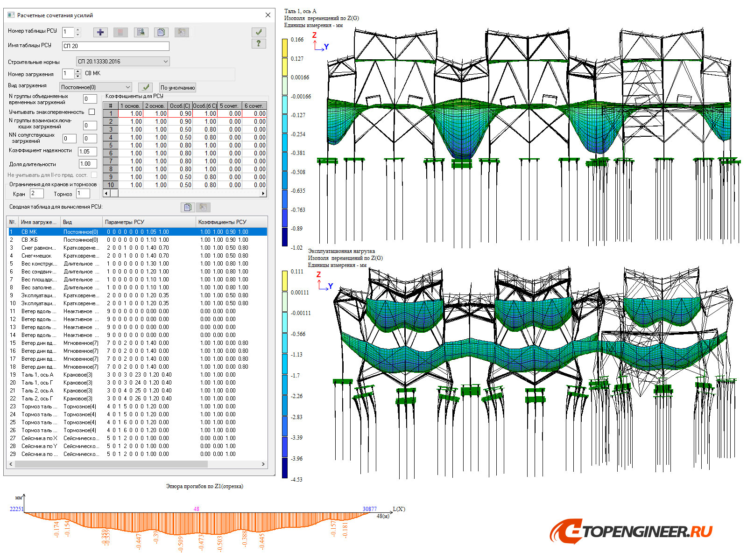Select row 5 header in coefficients grid

(111, 145)
